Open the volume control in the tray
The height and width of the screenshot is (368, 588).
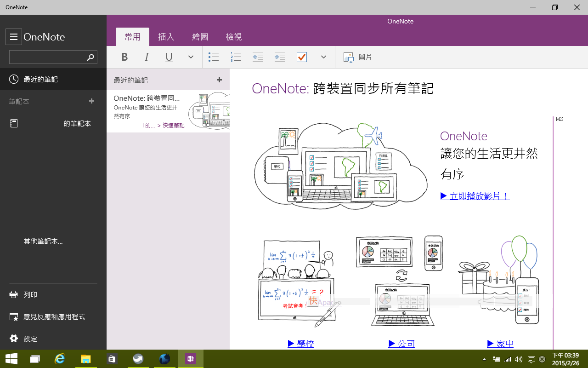[x=519, y=359]
